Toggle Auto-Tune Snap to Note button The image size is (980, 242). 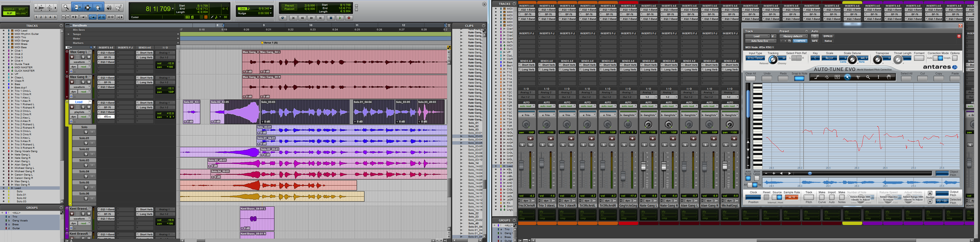click(799, 78)
